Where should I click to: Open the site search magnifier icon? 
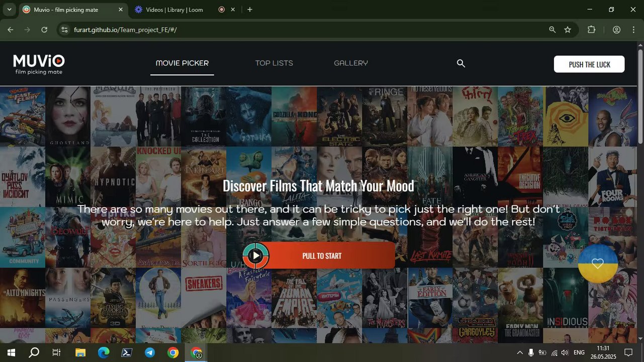click(x=461, y=63)
